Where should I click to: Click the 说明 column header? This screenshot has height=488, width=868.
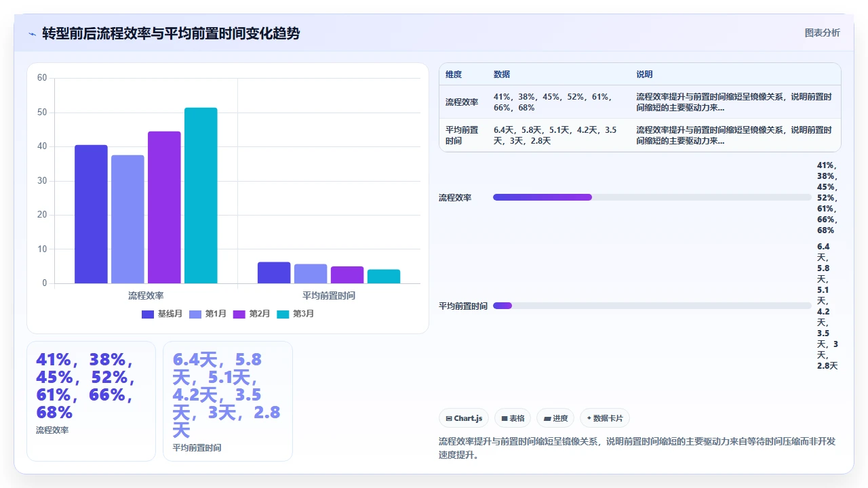click(644, 75)
